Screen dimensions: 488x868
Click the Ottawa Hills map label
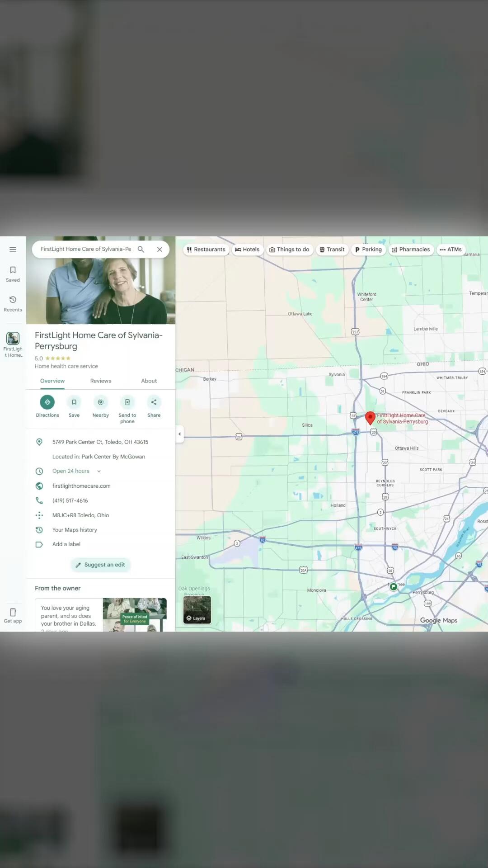coord(407,448)
